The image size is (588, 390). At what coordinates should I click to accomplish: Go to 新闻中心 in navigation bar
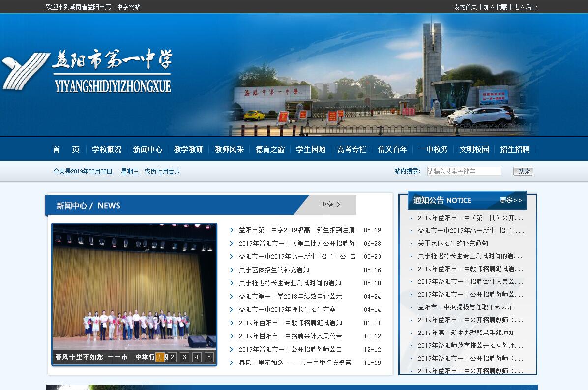pos(147,149)
